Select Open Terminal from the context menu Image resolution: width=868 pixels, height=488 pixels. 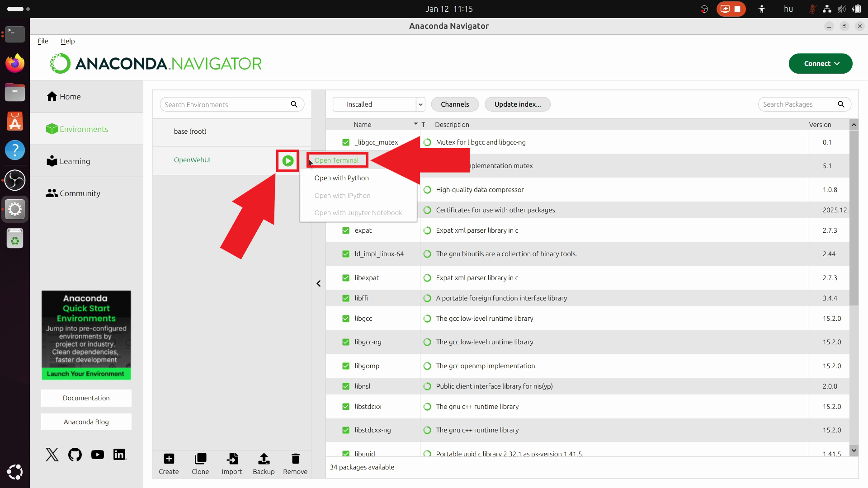tap(337, 160)
